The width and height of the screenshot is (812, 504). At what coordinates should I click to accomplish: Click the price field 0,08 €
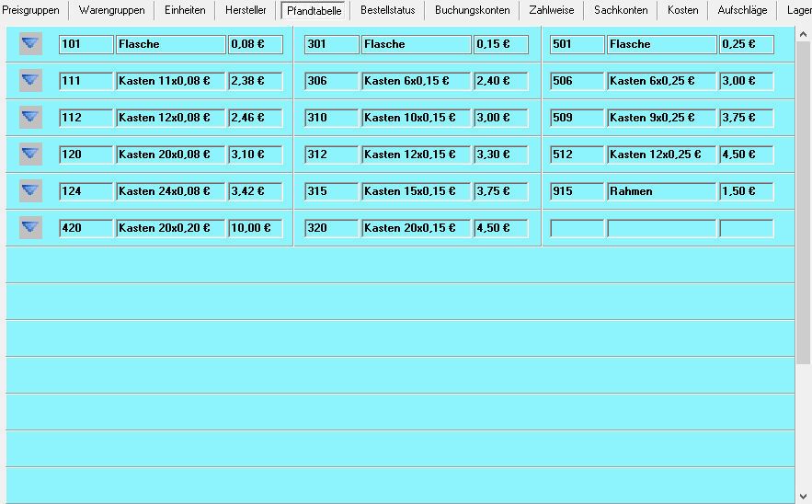tap(256, 44)
